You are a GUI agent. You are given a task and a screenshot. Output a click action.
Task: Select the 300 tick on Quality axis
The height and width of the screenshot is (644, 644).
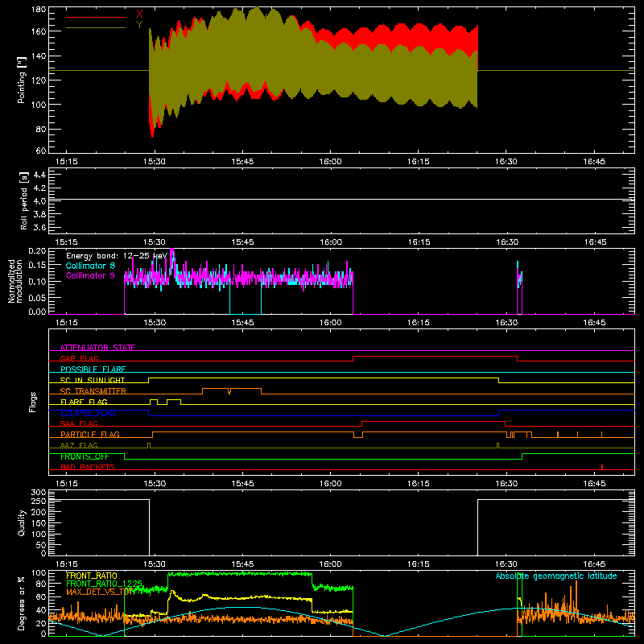click(39, 493)
